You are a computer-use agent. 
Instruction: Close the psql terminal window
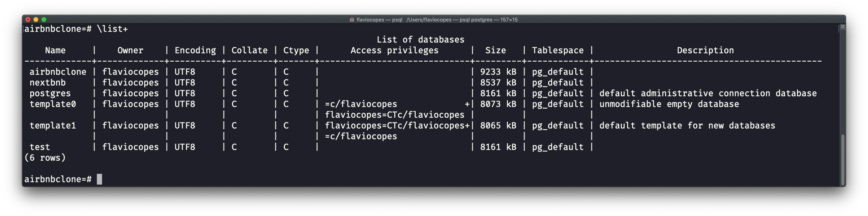tap(27, 19)
